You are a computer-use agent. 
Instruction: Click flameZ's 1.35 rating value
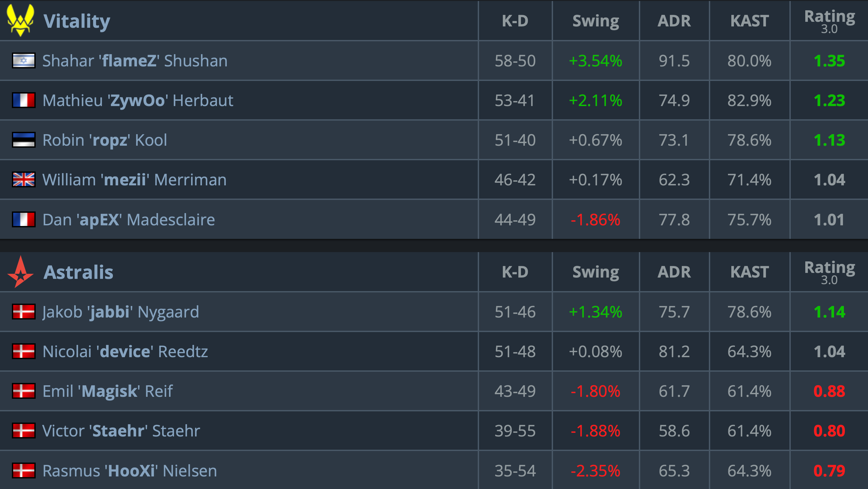point(829,61)
